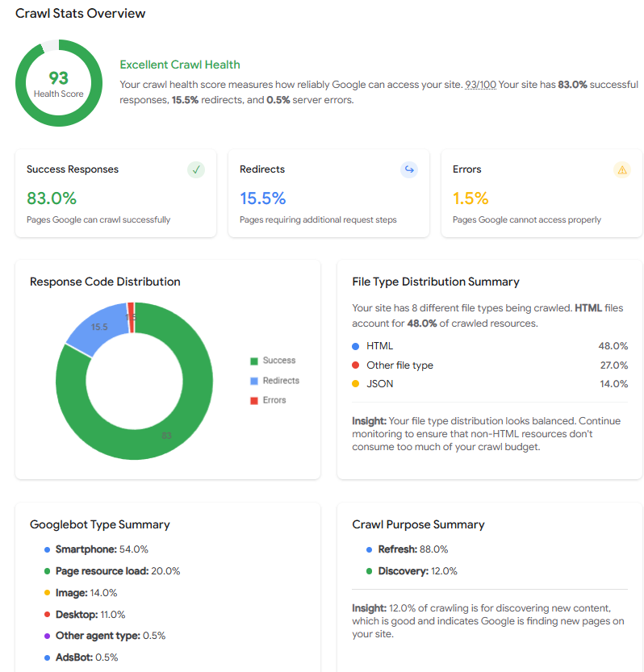Click the red errors donut slice
Viewport: 644px width, 672px height.
click(x=131, y=317)
